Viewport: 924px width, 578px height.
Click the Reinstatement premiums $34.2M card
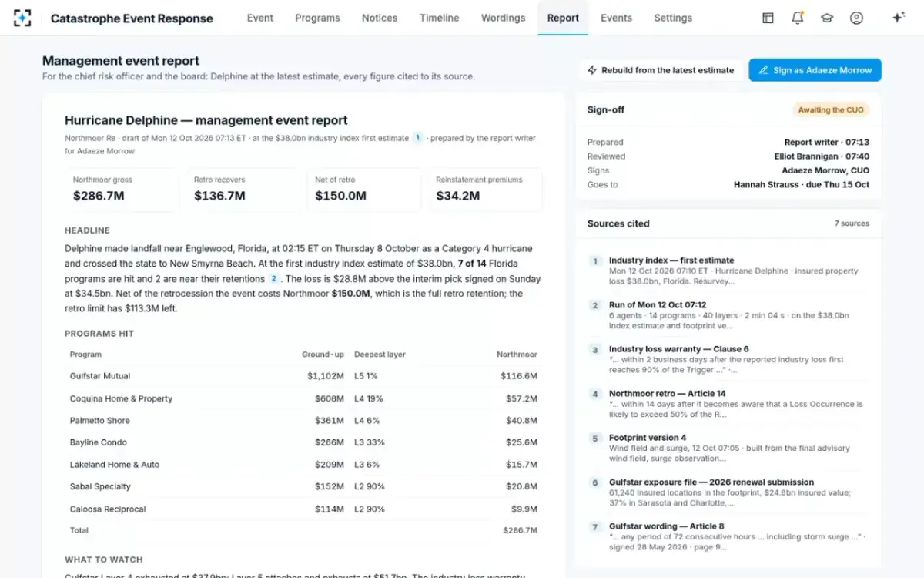pos(485,189)
